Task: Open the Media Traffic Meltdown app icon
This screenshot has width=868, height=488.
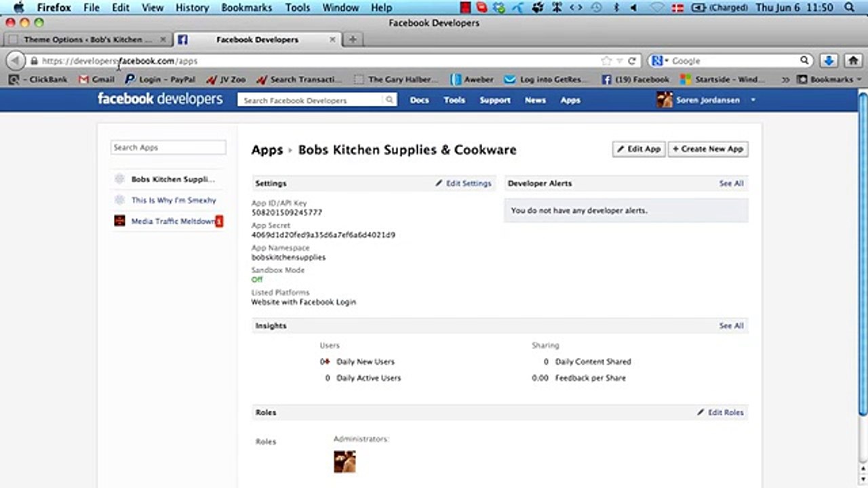Action: point(119,221)
